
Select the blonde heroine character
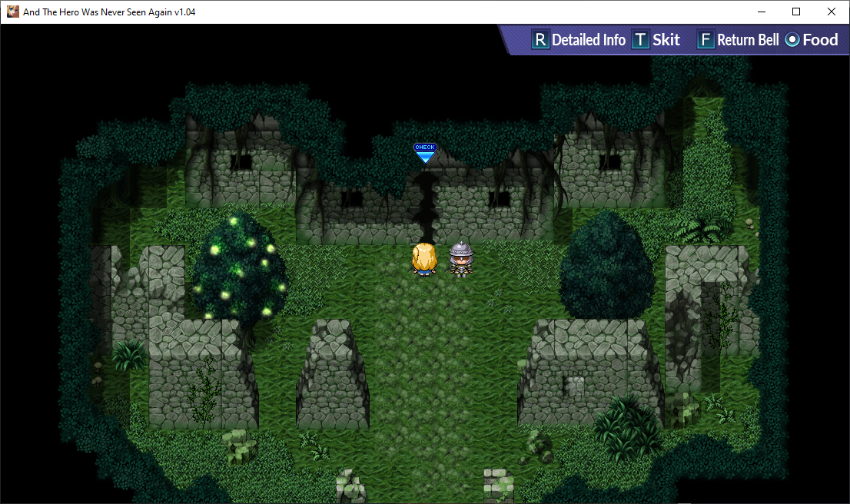coord(424,260)
